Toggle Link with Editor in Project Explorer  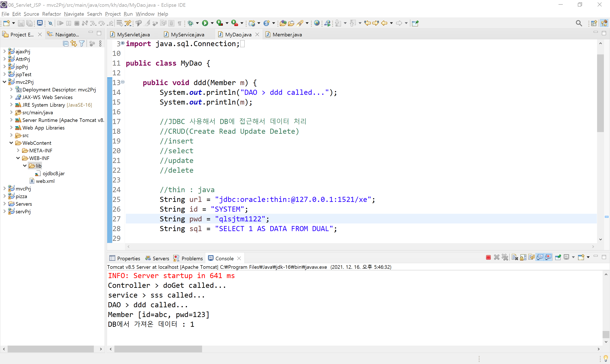click(x=74, y=44)
